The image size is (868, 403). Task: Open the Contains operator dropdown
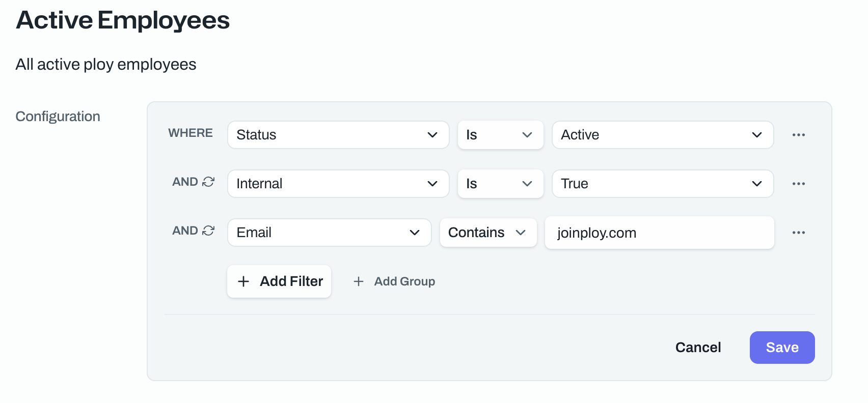point(487,233)
